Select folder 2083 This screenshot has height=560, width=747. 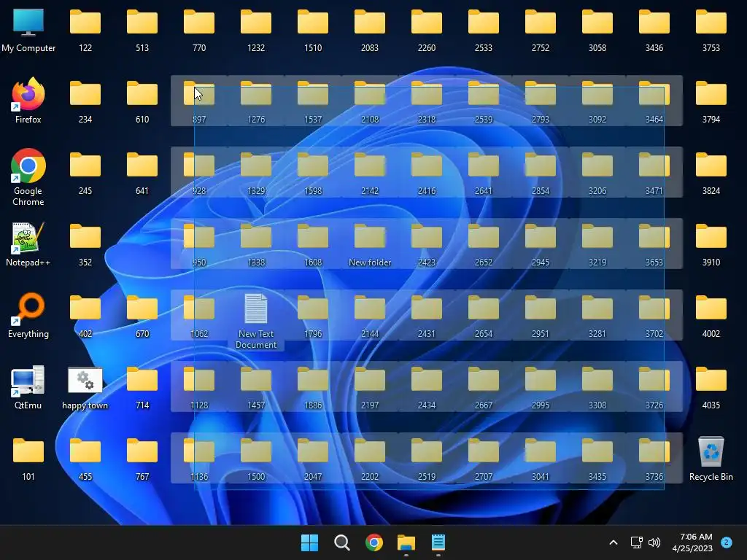(370, 29)
